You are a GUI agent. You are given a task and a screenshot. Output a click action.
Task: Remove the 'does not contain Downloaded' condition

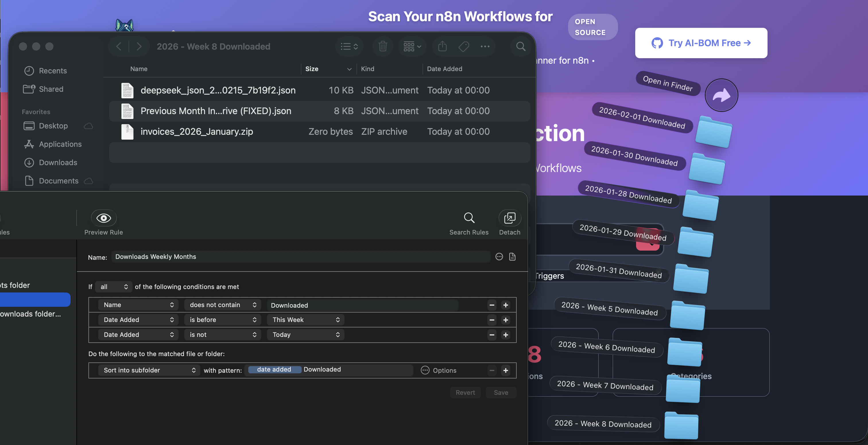coord(492,305)
